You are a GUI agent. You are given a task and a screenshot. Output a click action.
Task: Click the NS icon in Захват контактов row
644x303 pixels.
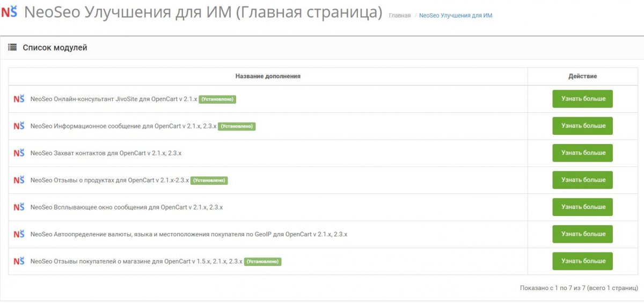coord(19,153)
